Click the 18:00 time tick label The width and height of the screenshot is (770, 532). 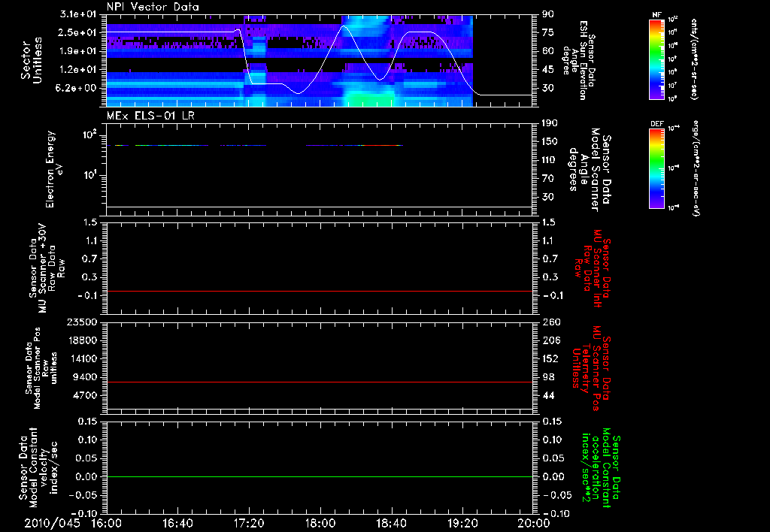coord(320,523)
